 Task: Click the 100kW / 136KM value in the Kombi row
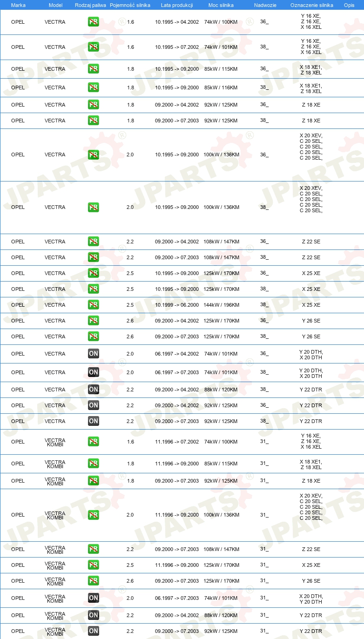[222, 515]
